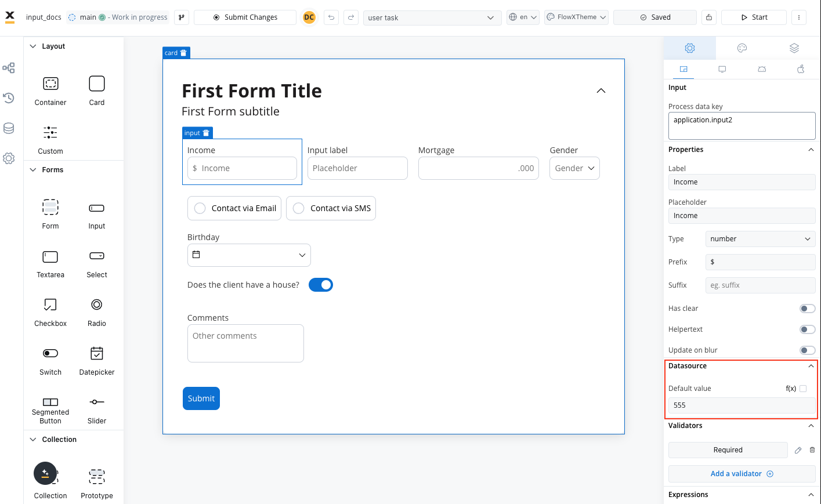Switch to the settings gear tab
This screenshot has width=821, height=504.
point(690,48)
